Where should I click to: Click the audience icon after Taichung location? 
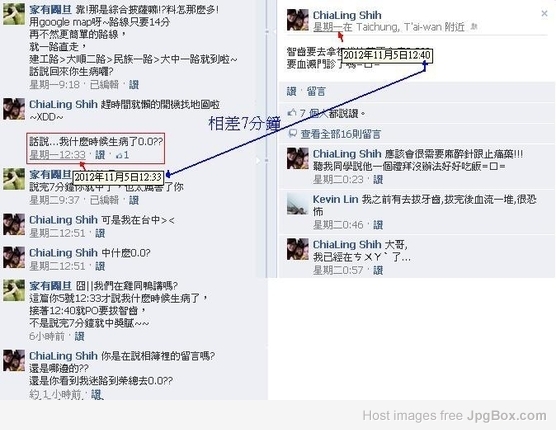pos(474,27)
